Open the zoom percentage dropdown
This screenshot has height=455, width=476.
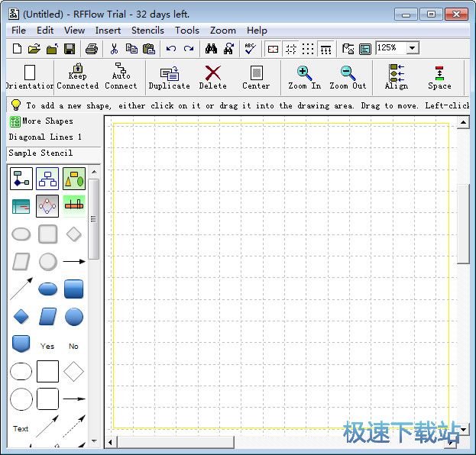[x=413, y=48]
